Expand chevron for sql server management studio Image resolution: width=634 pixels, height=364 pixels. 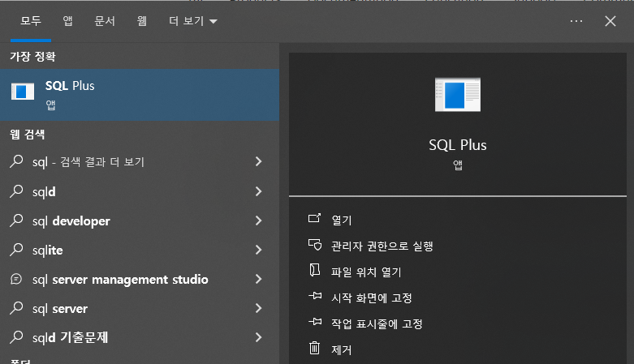coord(258,279)
